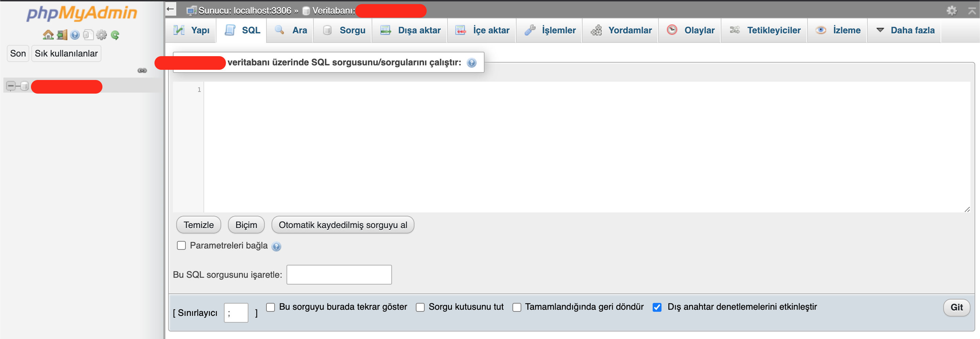The image size is (980, 339).
Task: Open the navigation panel settings gear icon
Action: click(x=102, y=35)
